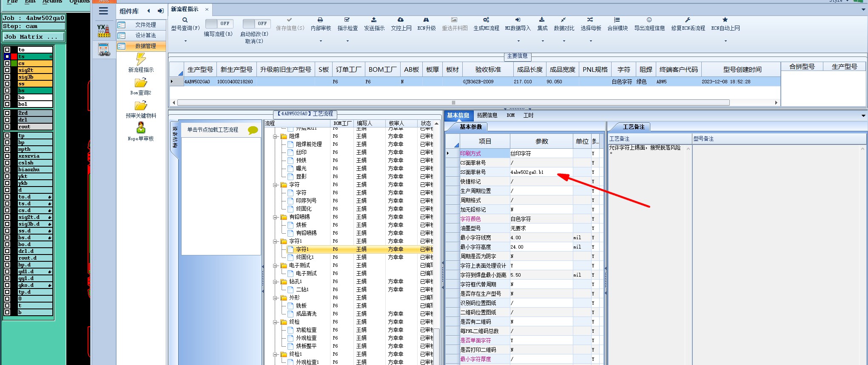This screenshot has height=365, width=868.
Task: Check the 'cs' layer checkbox
Action: click(x=7, y=63)
